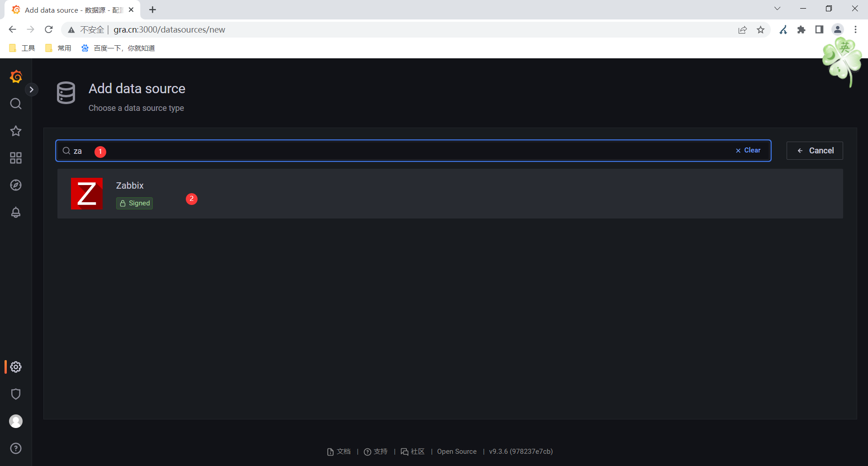The height and width of the screenshot is (466, 868).
Task: Open the 常用 bookmark folder
Action: click(58, 48)
